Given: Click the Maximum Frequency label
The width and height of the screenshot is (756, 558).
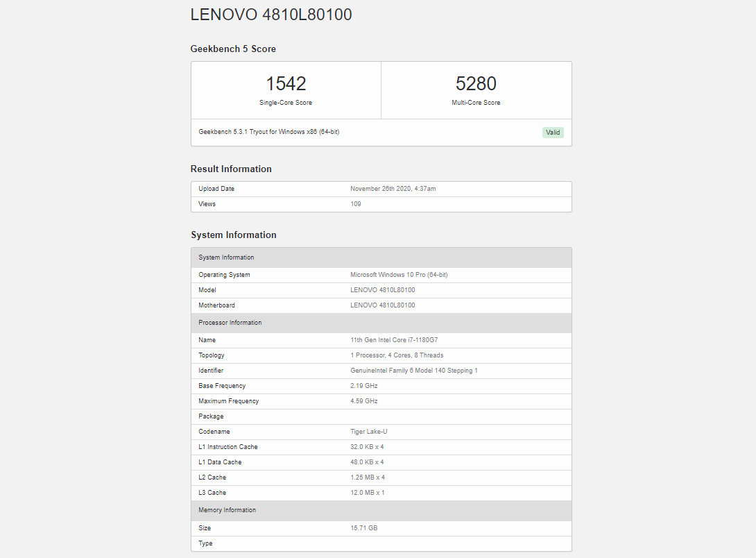Looking at the screenshot, I should (229, 401).
